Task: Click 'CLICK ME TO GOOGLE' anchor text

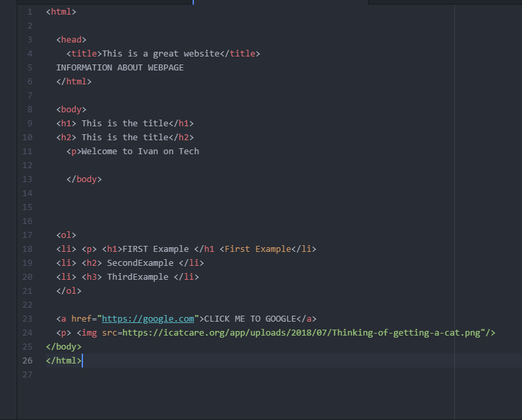Action: coord(250,319)
